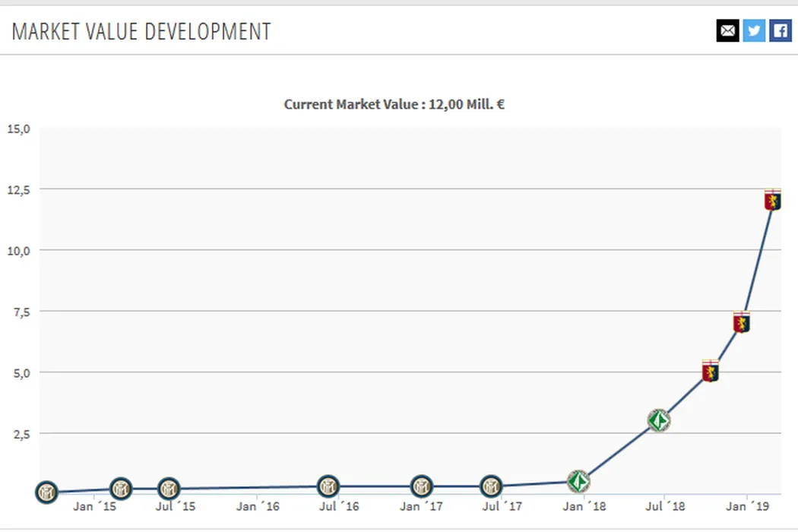Select the Inter crest marker above Jan '17

(x=422, y=486)
